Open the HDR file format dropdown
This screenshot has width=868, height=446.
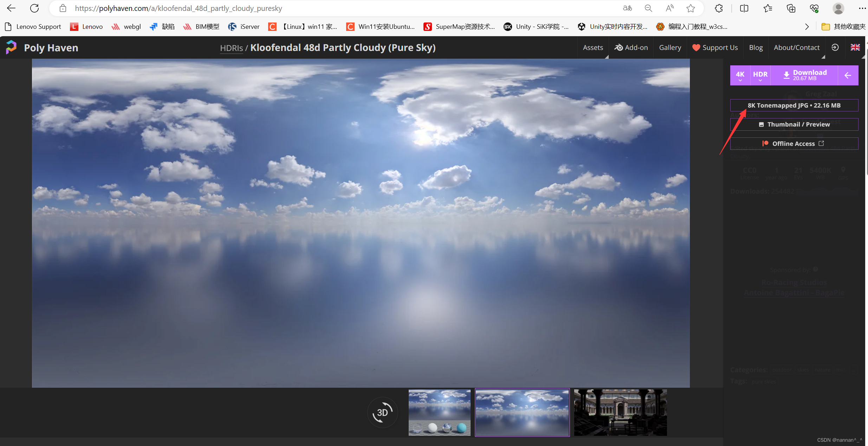[760, 75]
